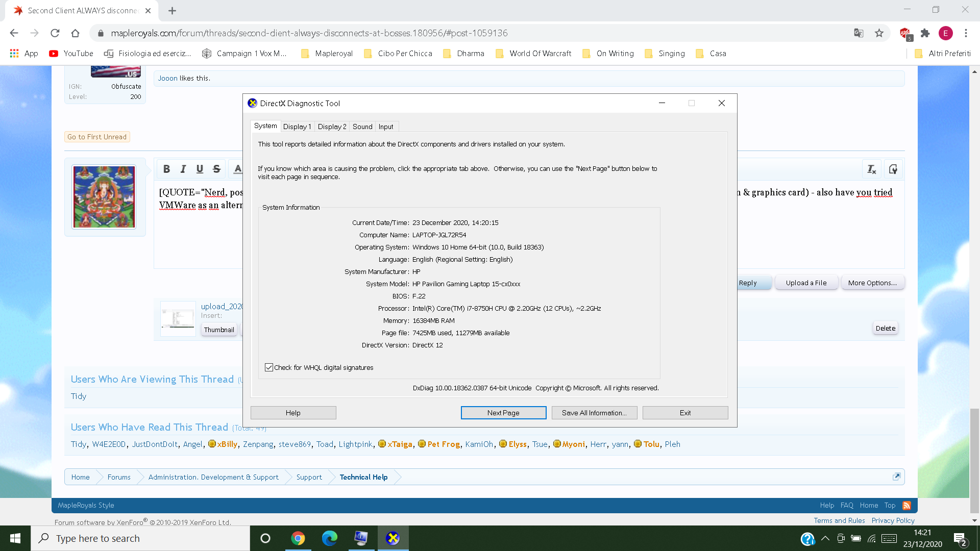
Task: Open the World Of Warcraft bookmark folder
Action: (x=533, y=54)
